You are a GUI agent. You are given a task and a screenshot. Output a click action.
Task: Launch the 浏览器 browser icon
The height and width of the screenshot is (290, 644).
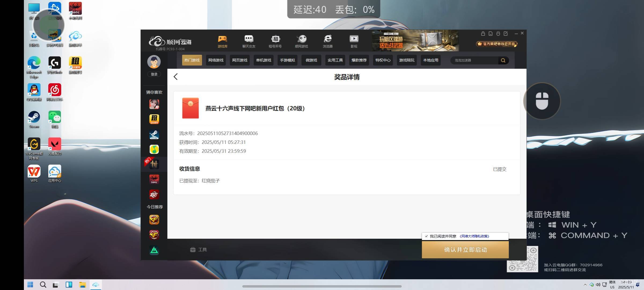(x=328, y=41)
